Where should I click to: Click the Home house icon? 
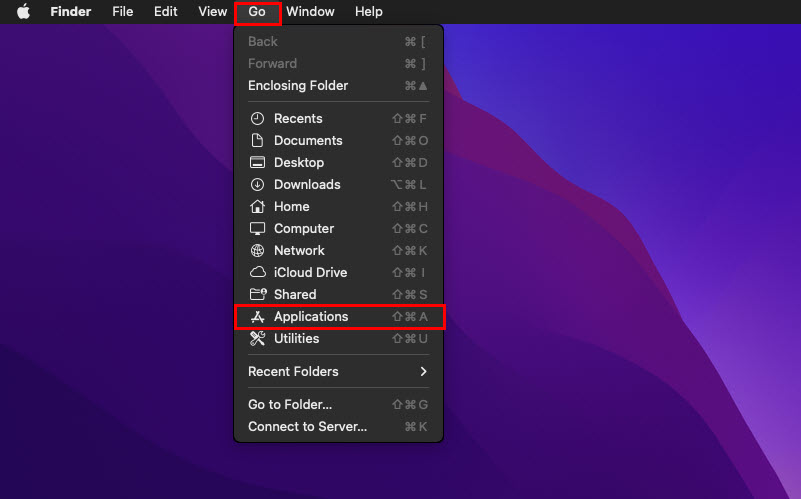point(257,206)
